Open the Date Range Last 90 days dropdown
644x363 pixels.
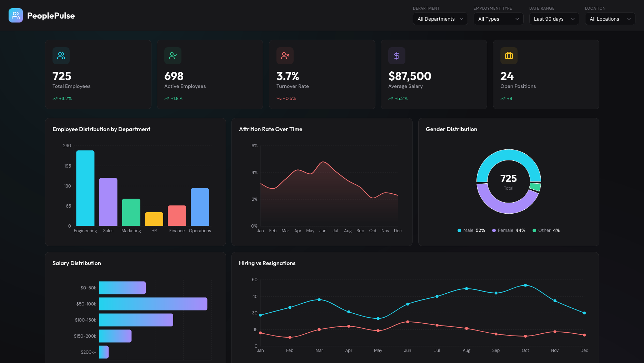pos(554,19)
